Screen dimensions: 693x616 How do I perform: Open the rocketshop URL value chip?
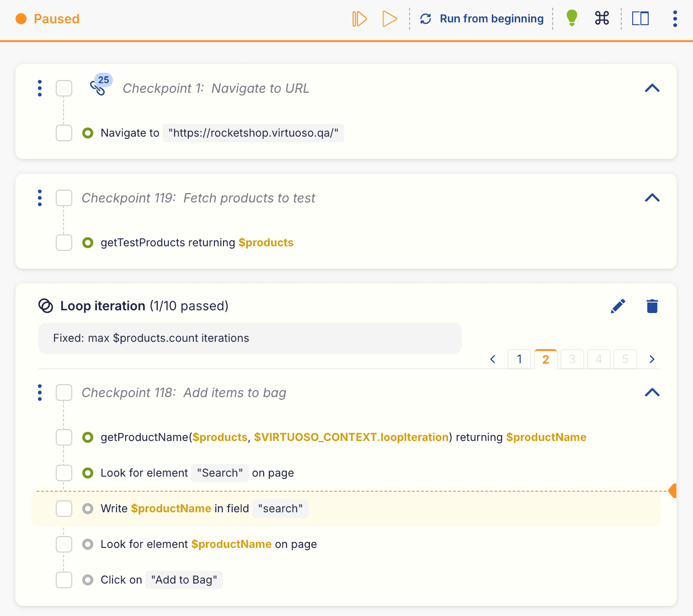pyautogui.click(x=253, y=133)
